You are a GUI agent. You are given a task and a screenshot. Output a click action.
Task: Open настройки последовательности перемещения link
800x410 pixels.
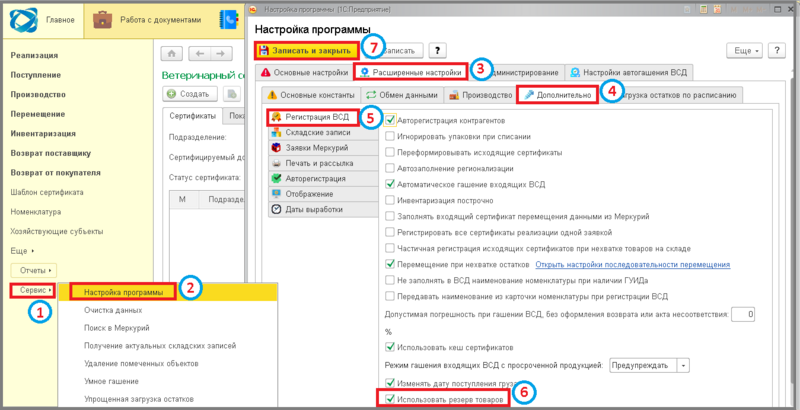point(633,265)
